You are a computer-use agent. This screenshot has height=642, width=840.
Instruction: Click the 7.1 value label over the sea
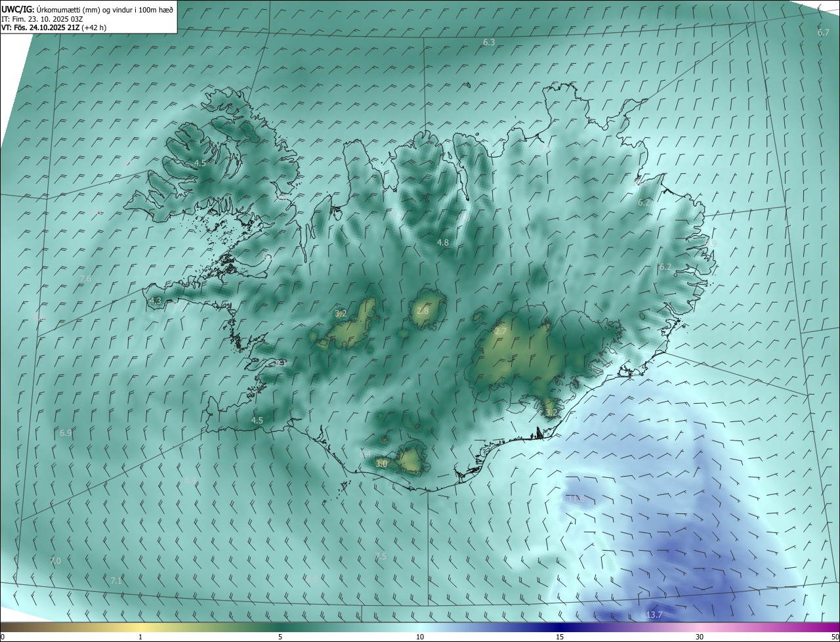pyautogui.click(x=116, y=580)
